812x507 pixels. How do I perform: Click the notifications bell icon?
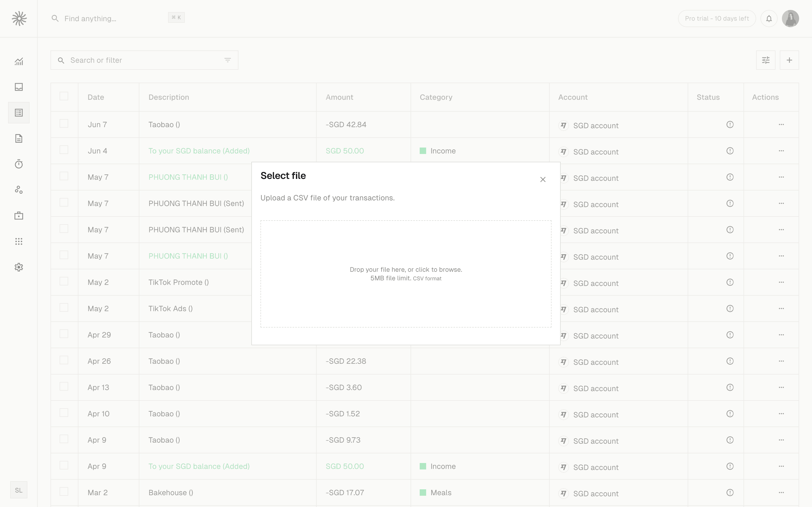point(769,19)
